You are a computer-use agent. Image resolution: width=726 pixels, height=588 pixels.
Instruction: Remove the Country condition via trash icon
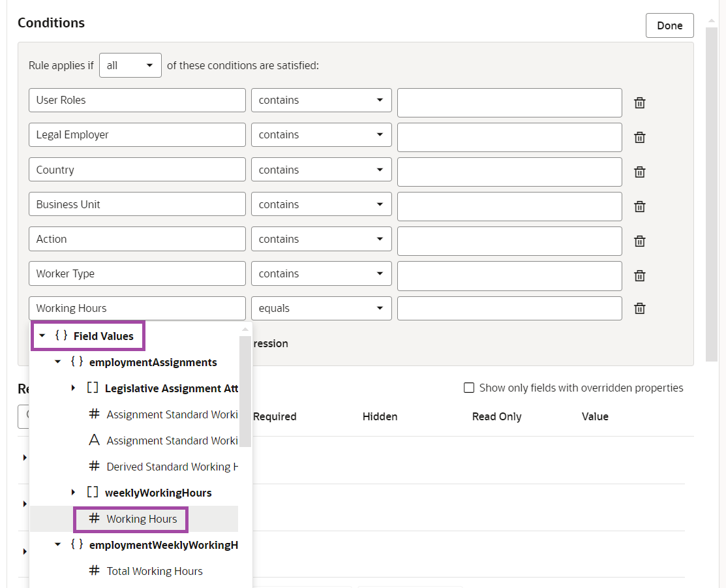[x=640, y=172]
